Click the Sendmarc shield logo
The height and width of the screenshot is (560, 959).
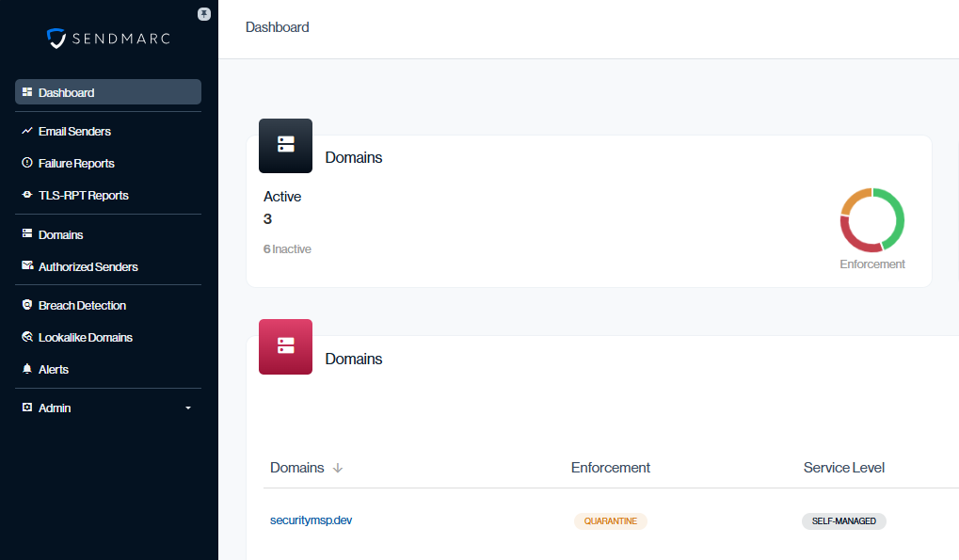click(x=56, y=39)
